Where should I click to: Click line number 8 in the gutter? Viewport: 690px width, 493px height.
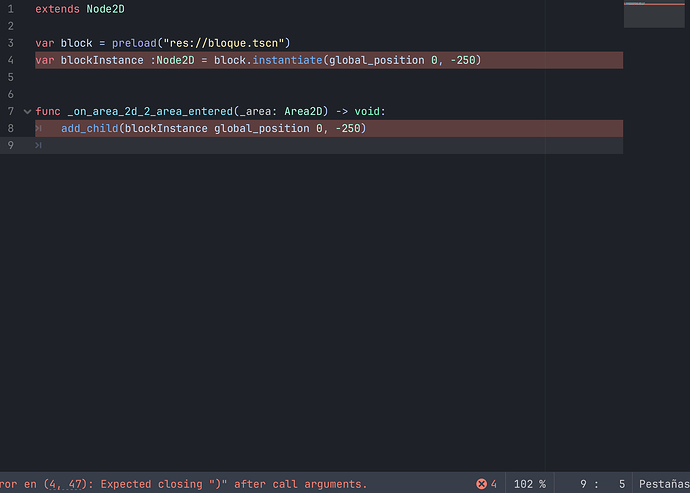point(10,129)
